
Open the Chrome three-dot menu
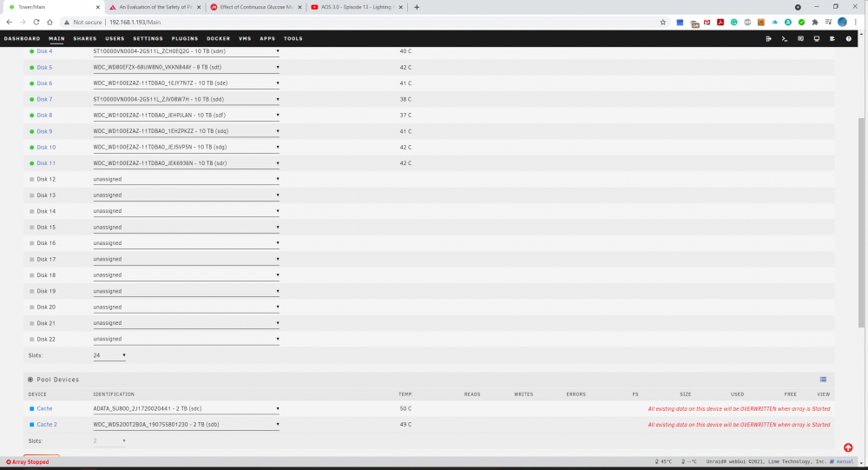pyautogui.click(x=856, y=23)
